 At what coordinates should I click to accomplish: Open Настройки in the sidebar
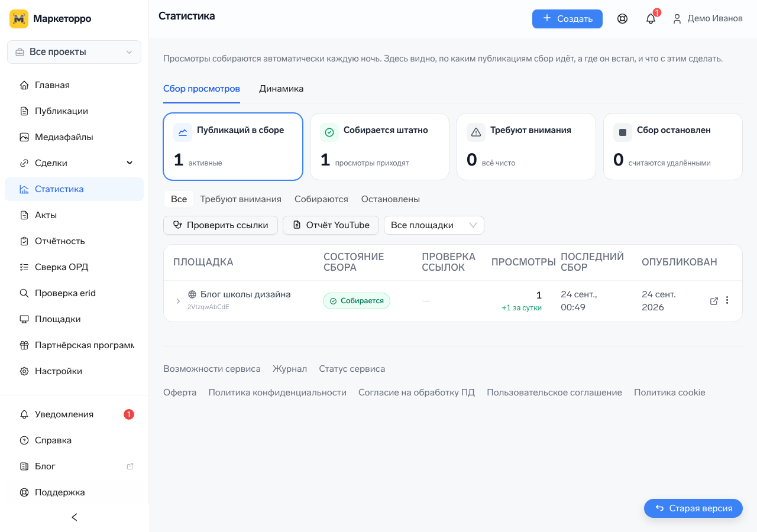pos(74,371)
